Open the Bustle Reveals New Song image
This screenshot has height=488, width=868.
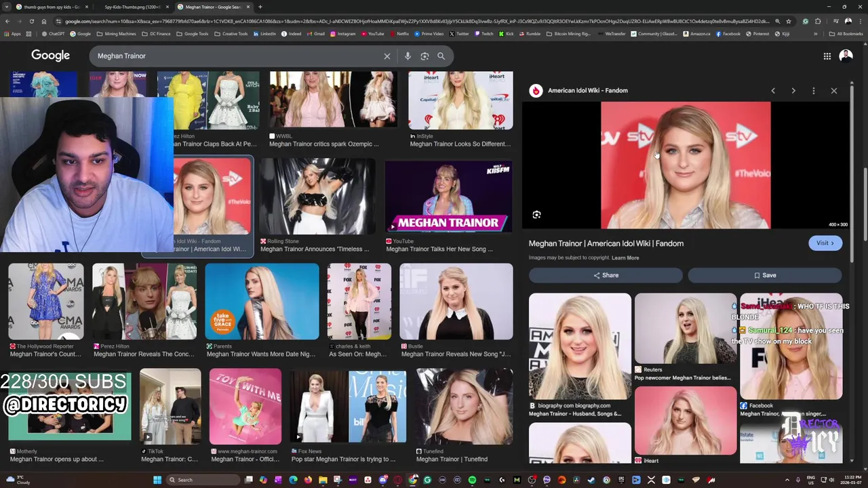[x=456, y=302]
